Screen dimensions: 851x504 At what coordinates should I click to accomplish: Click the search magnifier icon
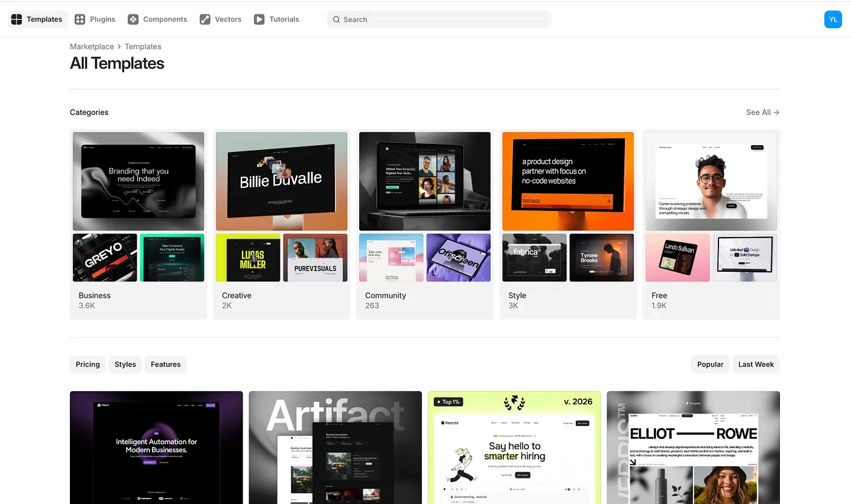click(x=336, y=19)
